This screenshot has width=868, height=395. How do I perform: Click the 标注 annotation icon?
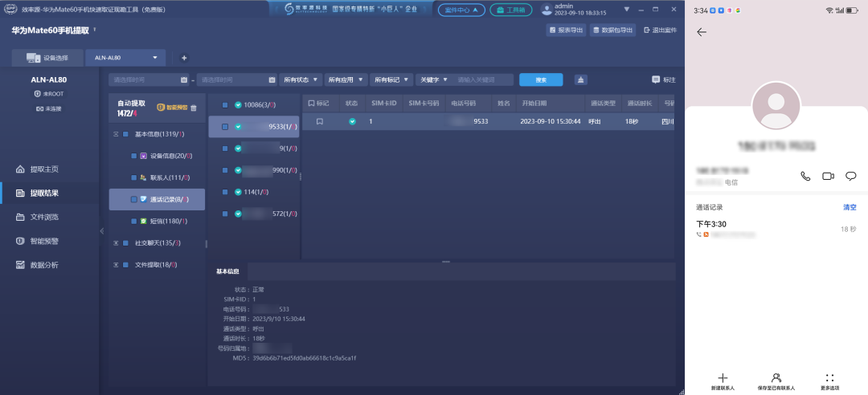click(x=656, y=79)
